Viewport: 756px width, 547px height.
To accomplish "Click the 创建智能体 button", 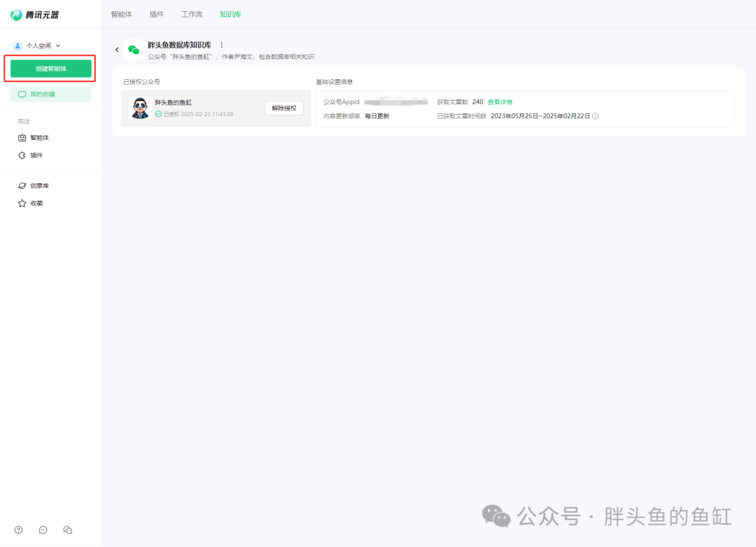I will point(51,69).
